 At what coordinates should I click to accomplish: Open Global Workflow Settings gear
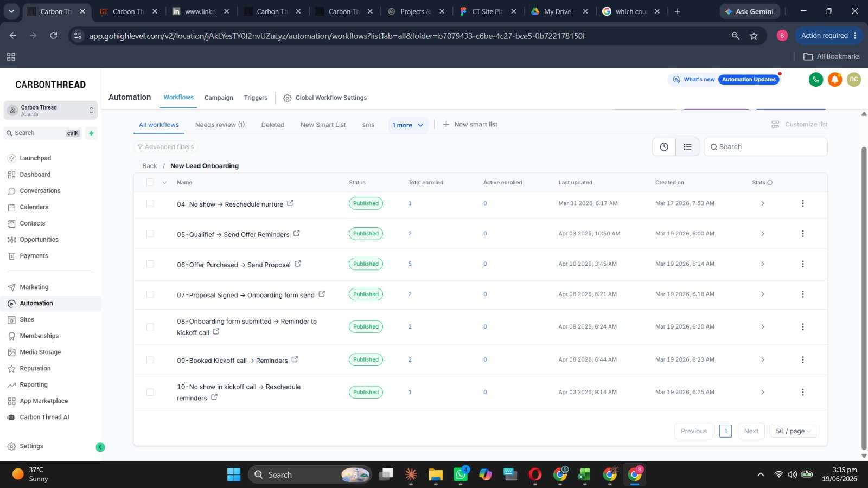tap(288, 98)
